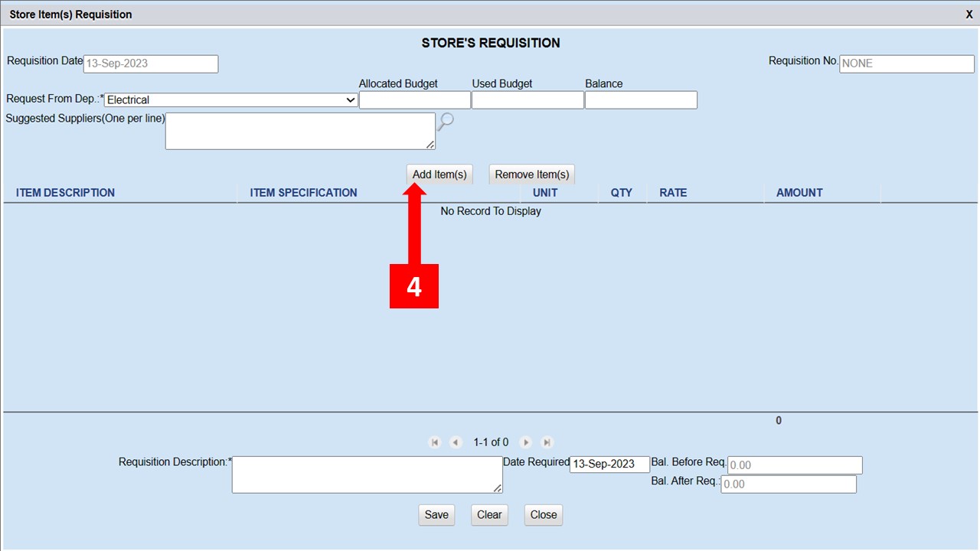
Task: Save the requisition
Action: pos(436,515)
